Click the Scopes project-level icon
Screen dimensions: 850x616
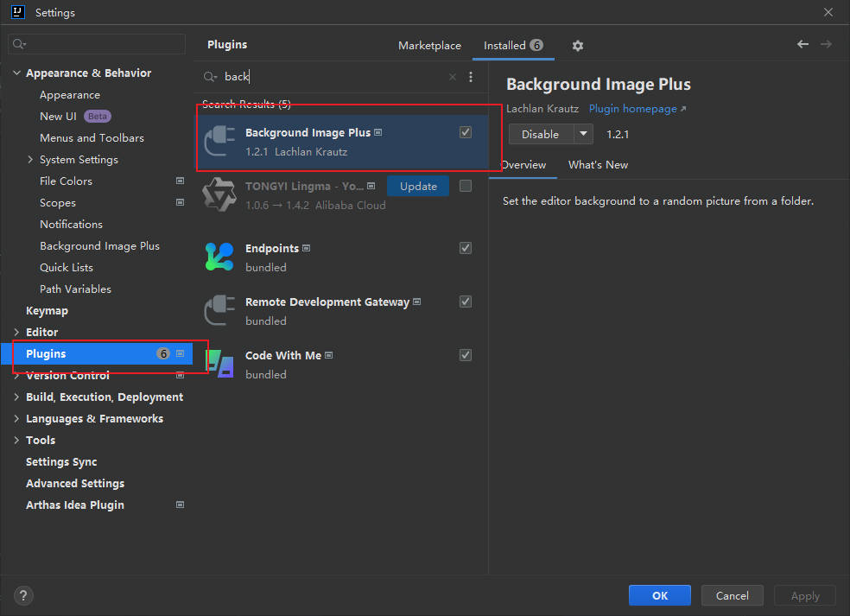pos(180,202)
